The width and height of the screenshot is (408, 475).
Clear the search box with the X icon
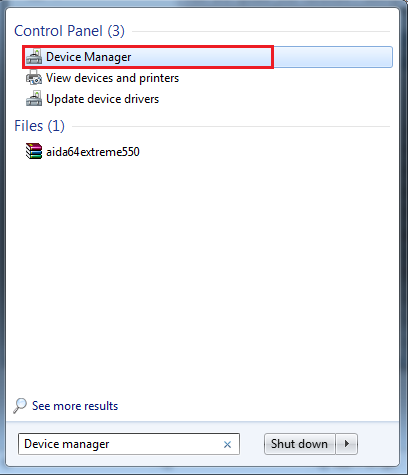tap(227, 444)
